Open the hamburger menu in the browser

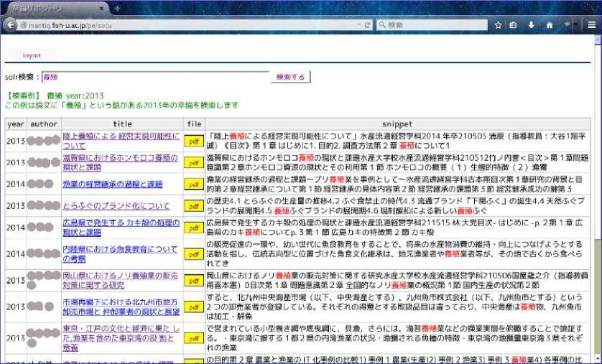591,25
